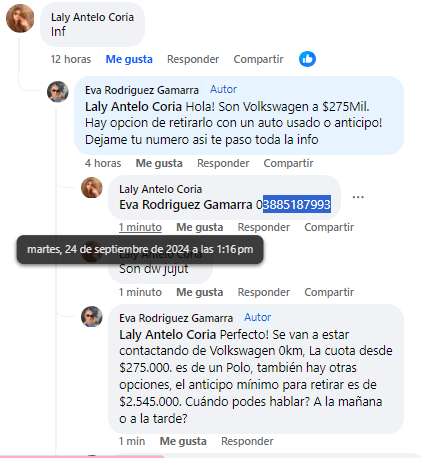Open the three-dots menu beside phone number comment
Screen dimensions: 436x458
(x=358, y=197)
